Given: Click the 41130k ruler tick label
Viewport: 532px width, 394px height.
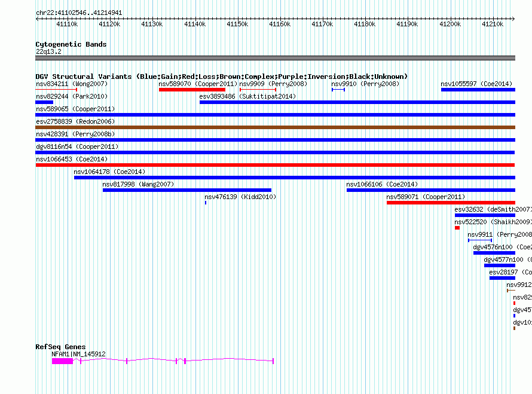Looking at the screenshot, I should pos(152,24).
